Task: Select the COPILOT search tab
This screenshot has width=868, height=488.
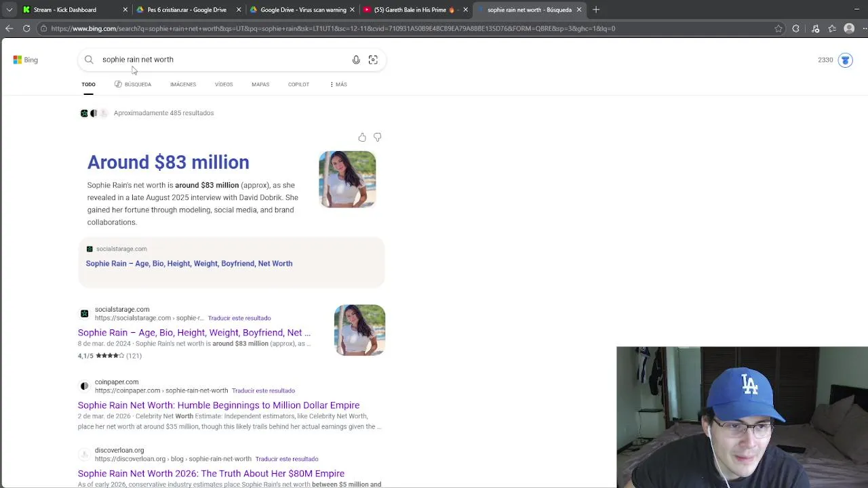Action: pos(298,85)
